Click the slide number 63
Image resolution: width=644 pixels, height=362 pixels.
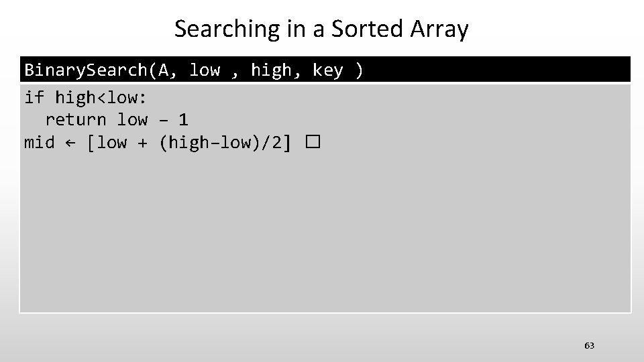click(x=589, y=345)
